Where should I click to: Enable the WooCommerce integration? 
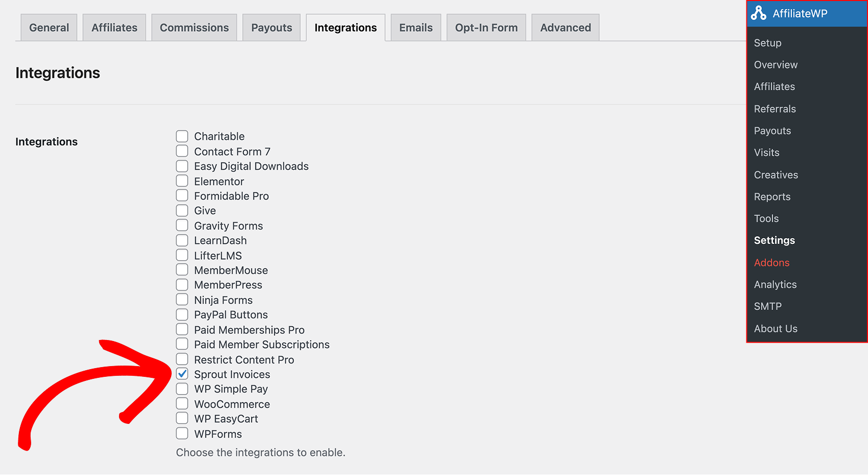click(182, 403)
